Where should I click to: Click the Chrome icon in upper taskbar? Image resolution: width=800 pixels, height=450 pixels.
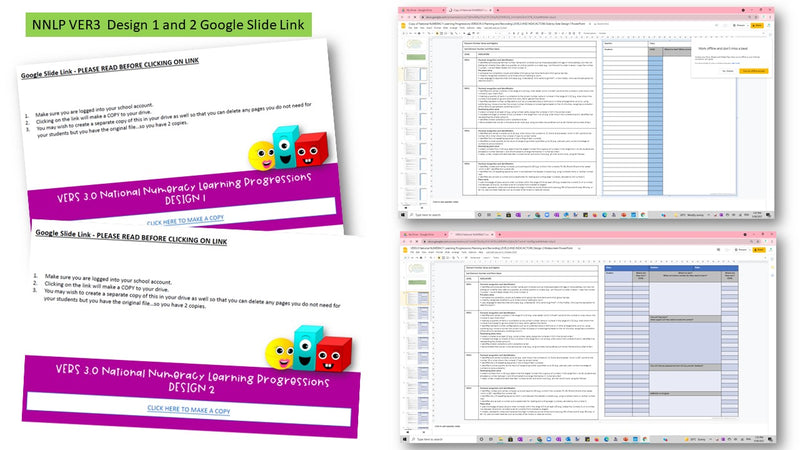[643, 215]
